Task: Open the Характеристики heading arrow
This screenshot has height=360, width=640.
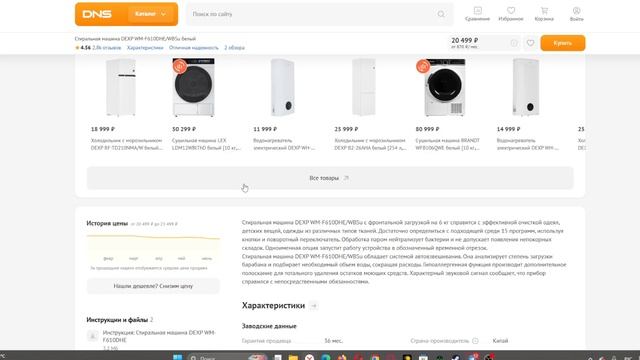Action: pyautogui.click(x=313, y=306)
